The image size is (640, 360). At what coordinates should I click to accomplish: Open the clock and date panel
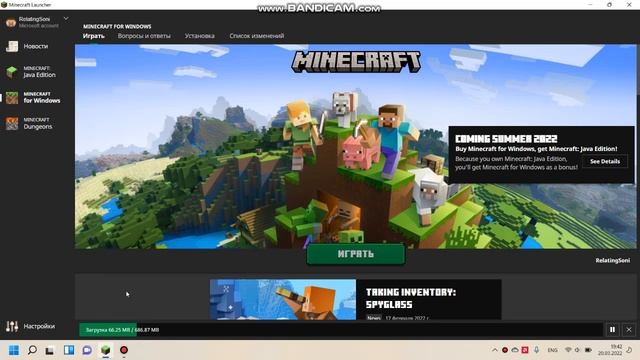[x=610, y=350]
